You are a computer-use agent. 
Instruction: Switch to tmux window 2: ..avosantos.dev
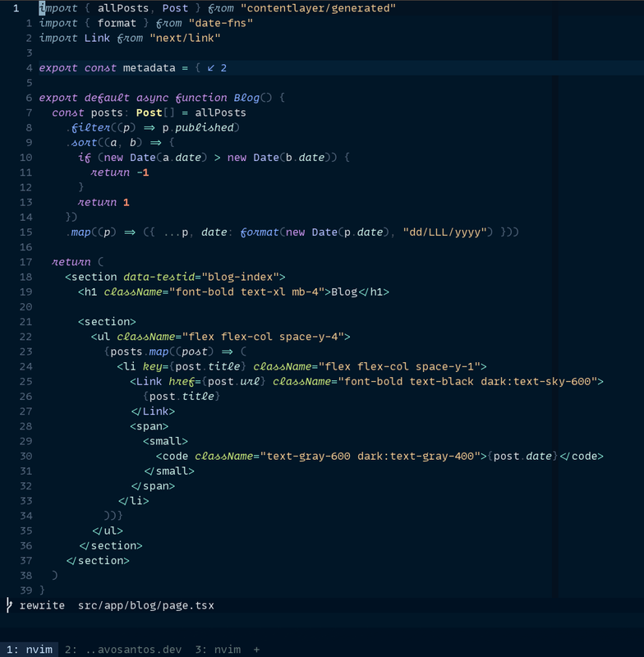[x=123, y=650]
